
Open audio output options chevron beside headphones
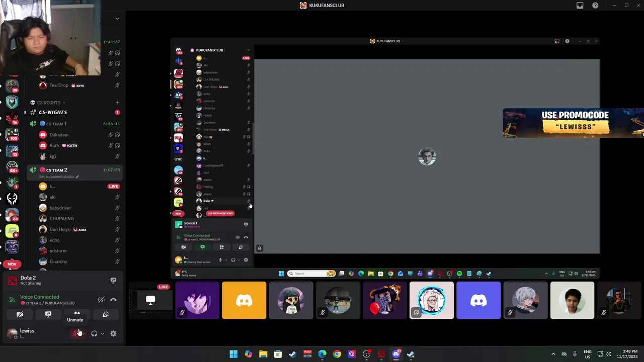[x=103, y=333]
